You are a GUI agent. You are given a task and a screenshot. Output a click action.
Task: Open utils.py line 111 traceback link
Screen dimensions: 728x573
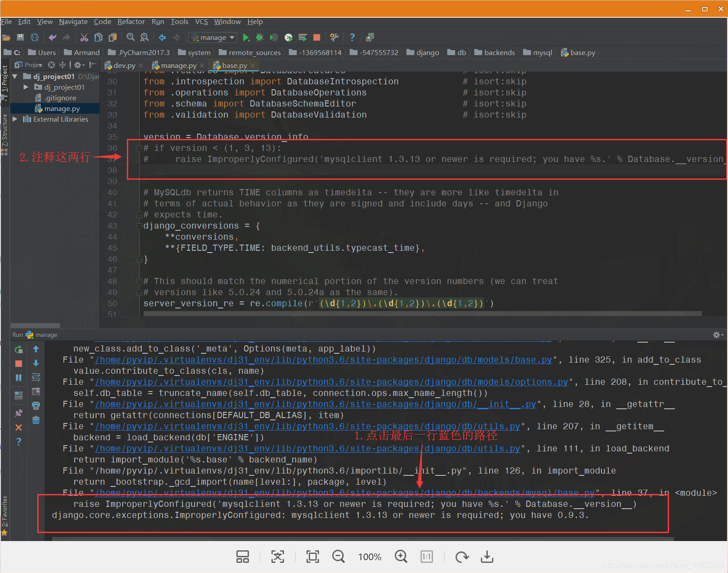307,449
